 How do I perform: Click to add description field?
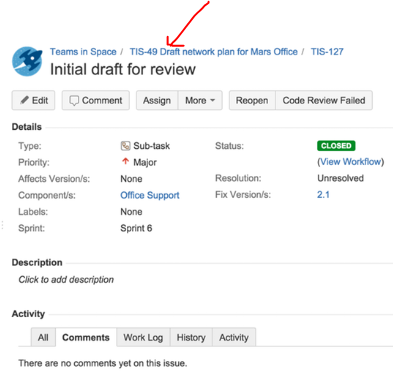[x=66, y=280]
